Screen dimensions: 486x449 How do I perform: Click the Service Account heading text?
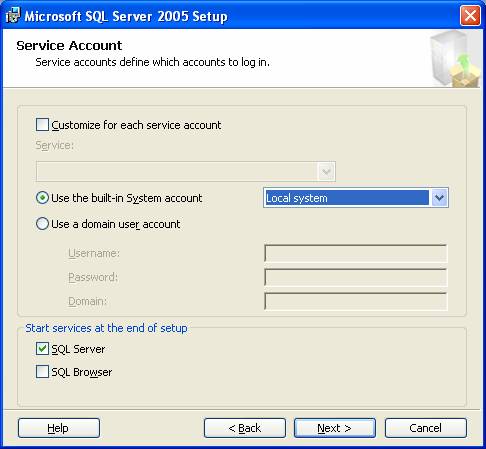click(x=69, y=45)
